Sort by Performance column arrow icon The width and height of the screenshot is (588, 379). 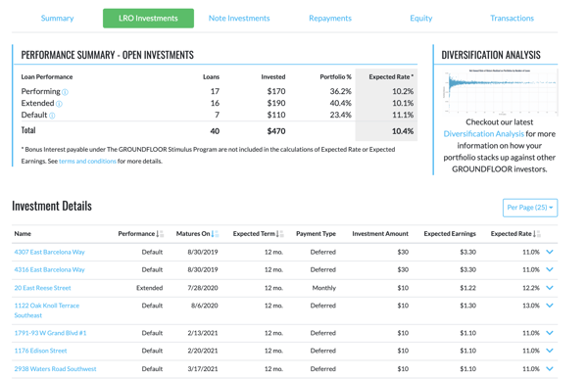160,233
